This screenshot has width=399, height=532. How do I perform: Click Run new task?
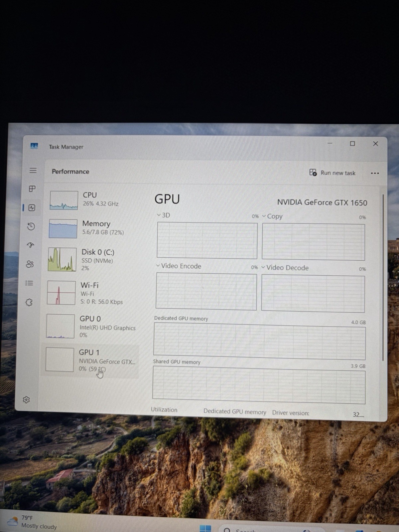[332, 173]
